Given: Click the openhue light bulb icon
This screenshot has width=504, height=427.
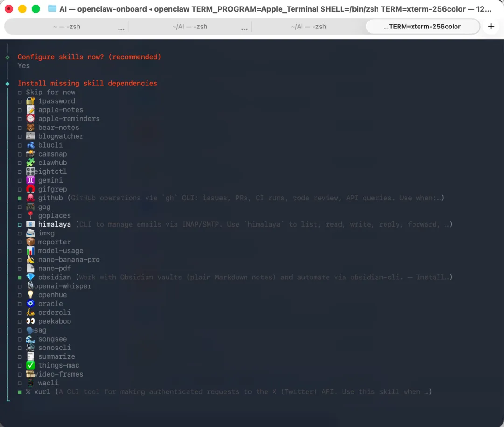Looking at the screenshot, I should [x=30, y=295].
